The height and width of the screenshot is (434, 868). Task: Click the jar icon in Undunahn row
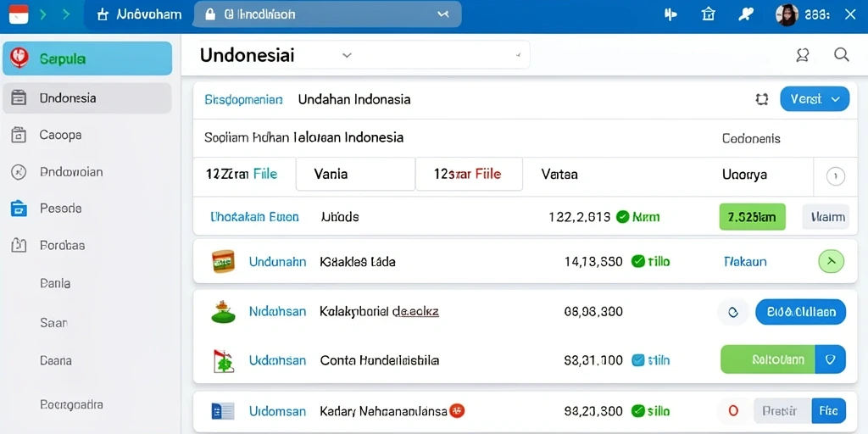tap(223, 261)
